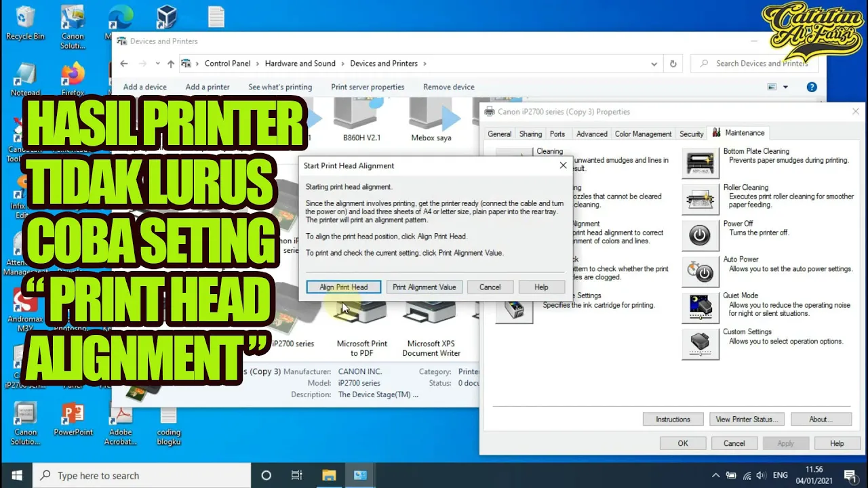The image size is (868, 488).
Task: Select the Microsoft Print to PDF printer
Action: [361, 330]
